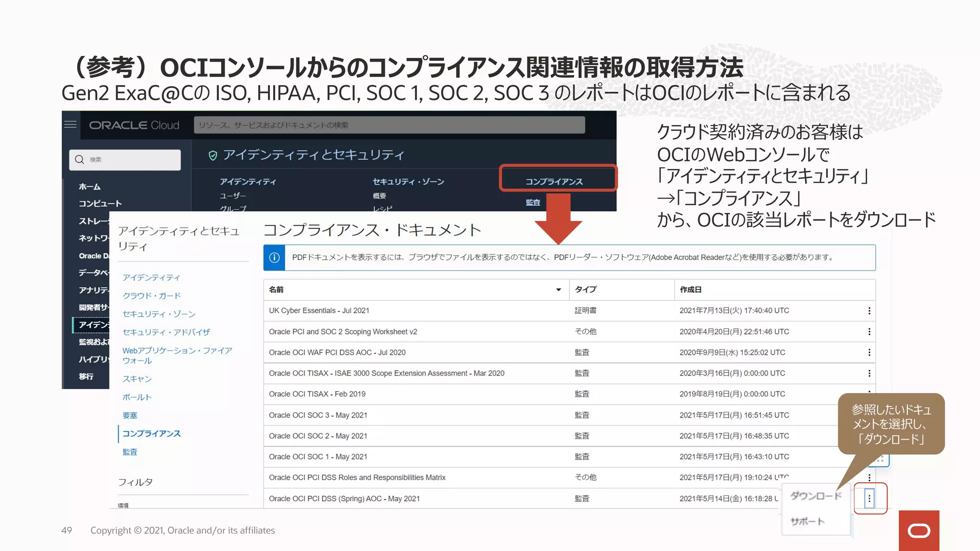Image resolution: width=980 pixels, height=551 pixels.
Task: Open ホーム in the navigation menu
Action: [x=89, y=187]
